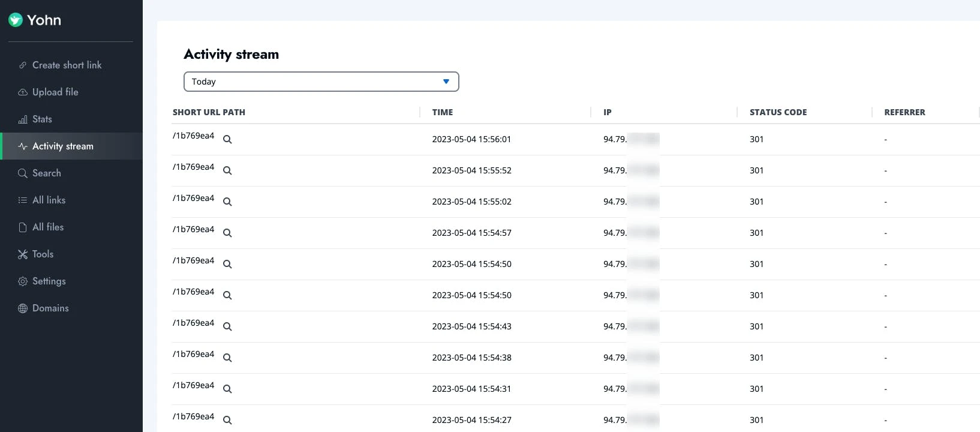Screen dimensions: 980x432
Task: Click the Yohn brand name
Action: (44, 20)
